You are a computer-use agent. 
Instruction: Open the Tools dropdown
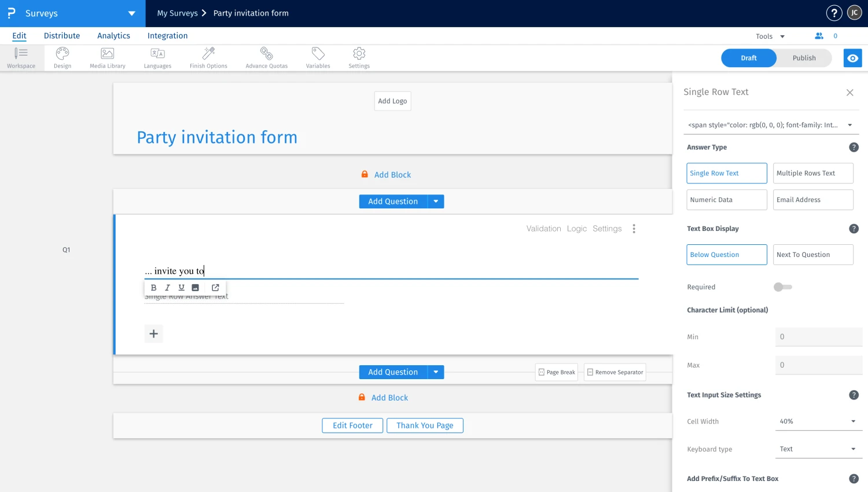tap(769, 36)
